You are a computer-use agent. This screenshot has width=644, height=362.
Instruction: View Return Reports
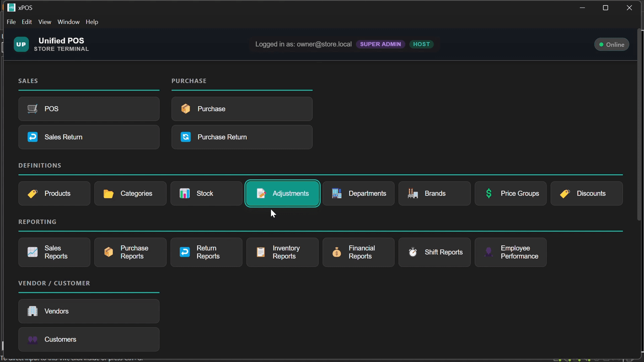206,252
